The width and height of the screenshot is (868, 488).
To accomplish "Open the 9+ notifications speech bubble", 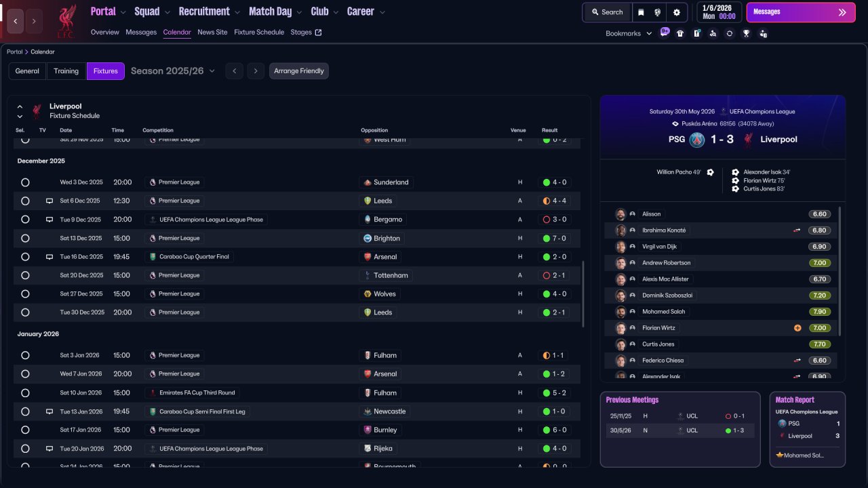I will tap(664, 33).
